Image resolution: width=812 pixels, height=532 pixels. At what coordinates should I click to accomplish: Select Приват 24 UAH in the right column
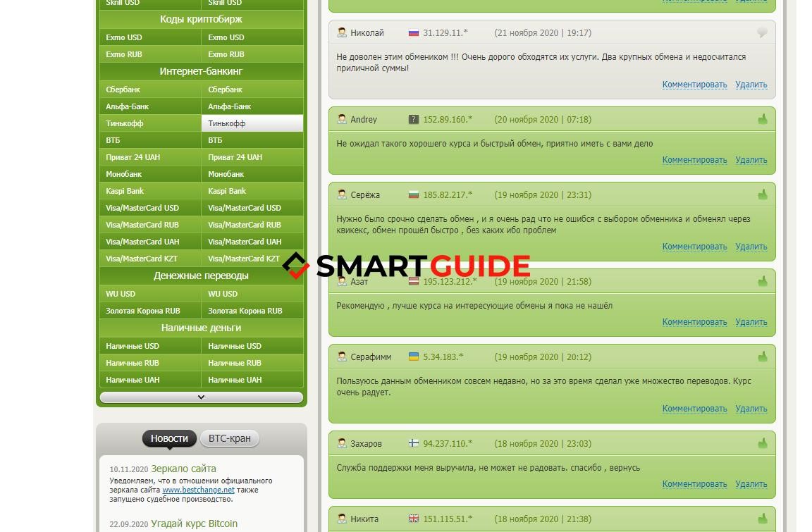tap(252, 157)
